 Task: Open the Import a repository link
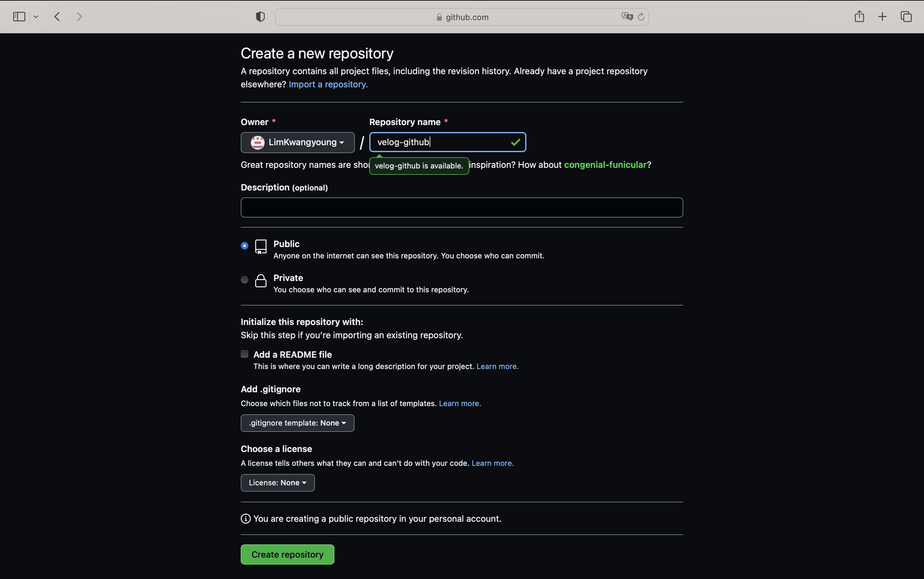[328, 84]
